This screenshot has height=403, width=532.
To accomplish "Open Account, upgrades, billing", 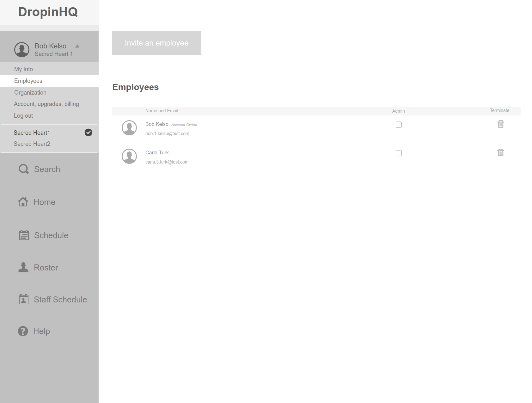I will 46,104.
